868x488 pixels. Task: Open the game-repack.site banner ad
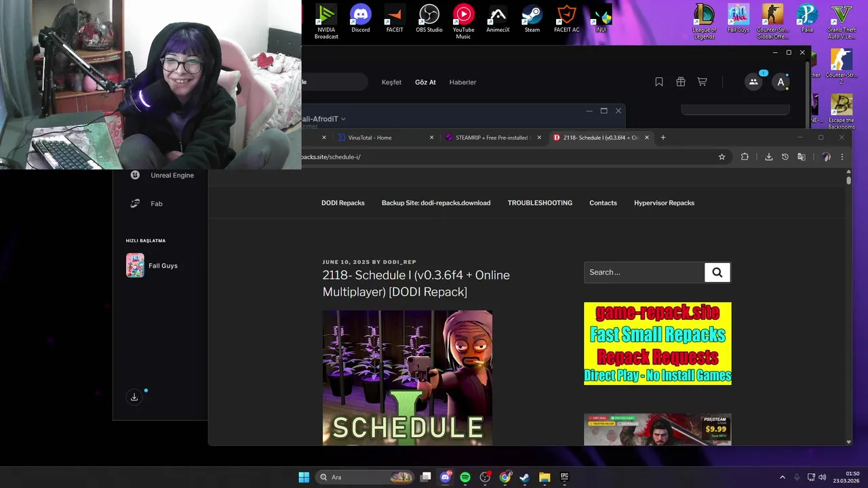pyautogui.click(x=657, y=344)
